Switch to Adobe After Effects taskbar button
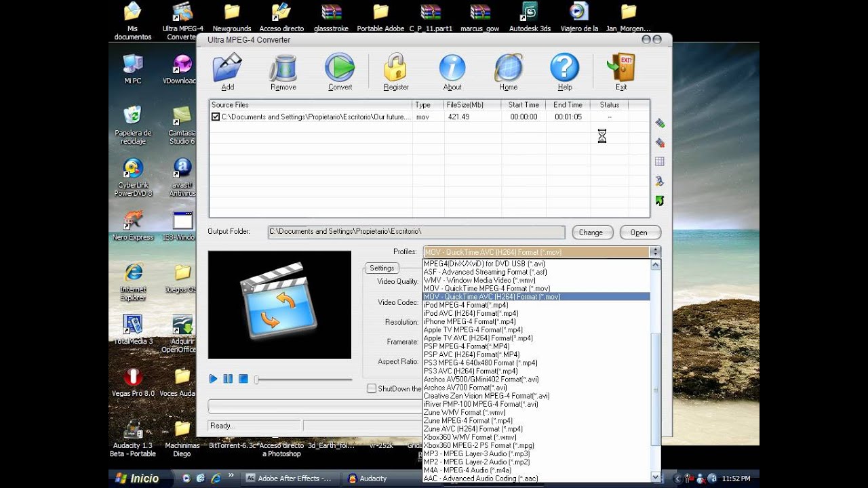 (x=291, y=479)
